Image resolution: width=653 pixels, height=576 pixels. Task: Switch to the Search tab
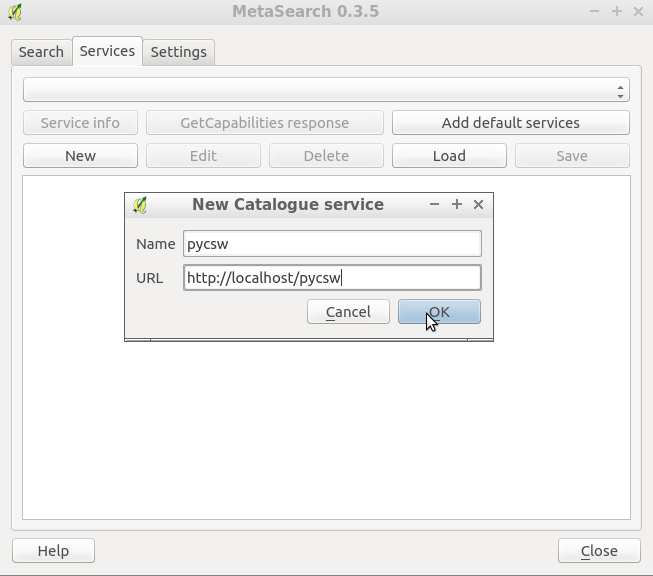(x=41, y=52)
